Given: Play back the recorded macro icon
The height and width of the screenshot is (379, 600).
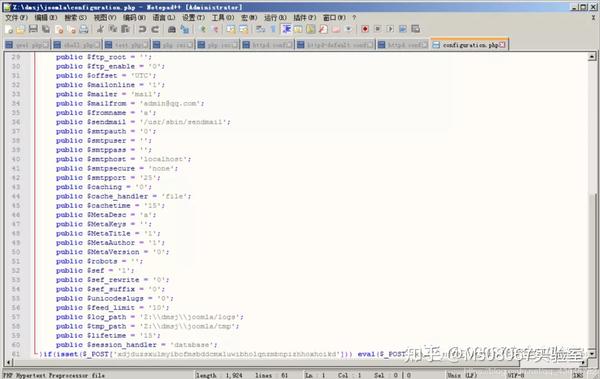Looking at the screenshot, I should point(390,29).
